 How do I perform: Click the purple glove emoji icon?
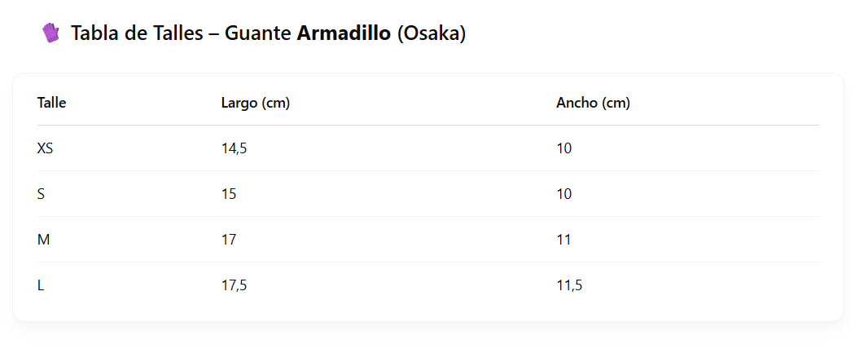click(50, 33)
